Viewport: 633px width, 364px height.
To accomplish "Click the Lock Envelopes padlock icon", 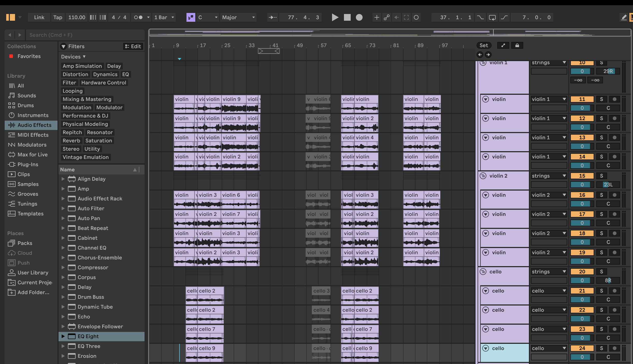I will [x=517, y=46].
